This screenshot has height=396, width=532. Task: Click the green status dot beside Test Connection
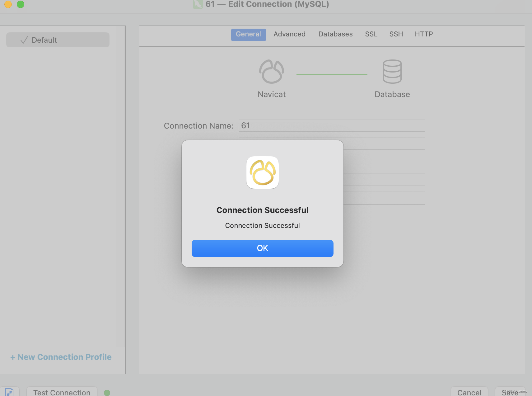pyautogui.click(x=107, y=393)
